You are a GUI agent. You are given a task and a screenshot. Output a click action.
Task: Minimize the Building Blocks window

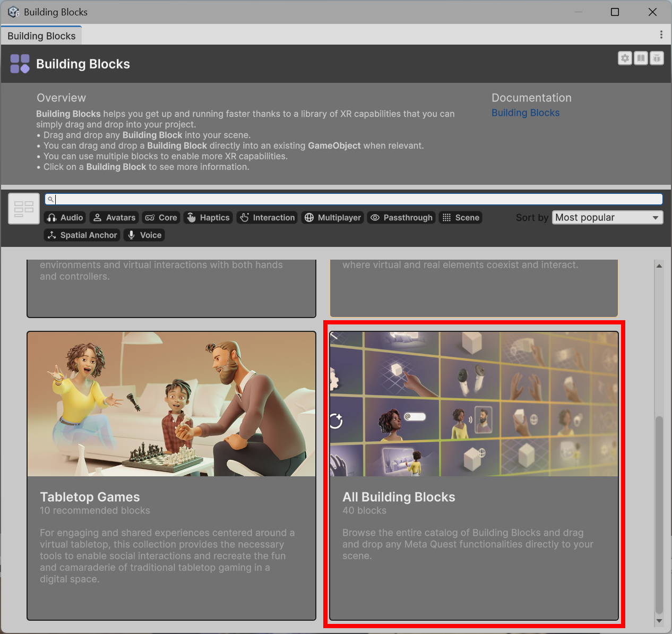point(578,12)
